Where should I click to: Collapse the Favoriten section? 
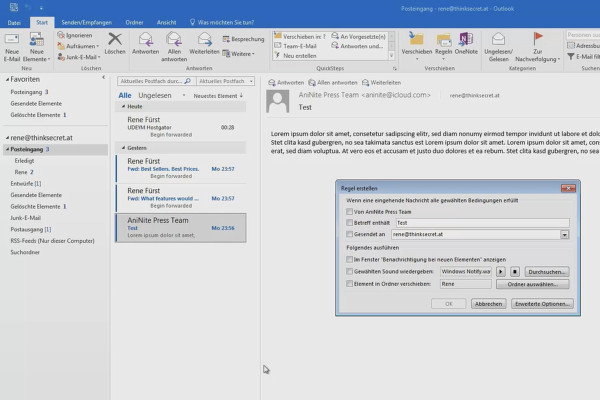pyautogui.click(x=7, y=80)
